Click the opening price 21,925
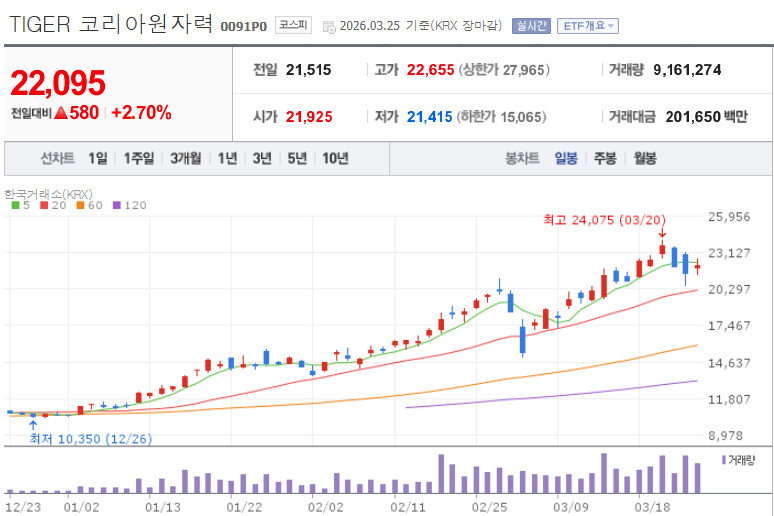The width and height of the screenshot is (774, 516). coord(309,117)
